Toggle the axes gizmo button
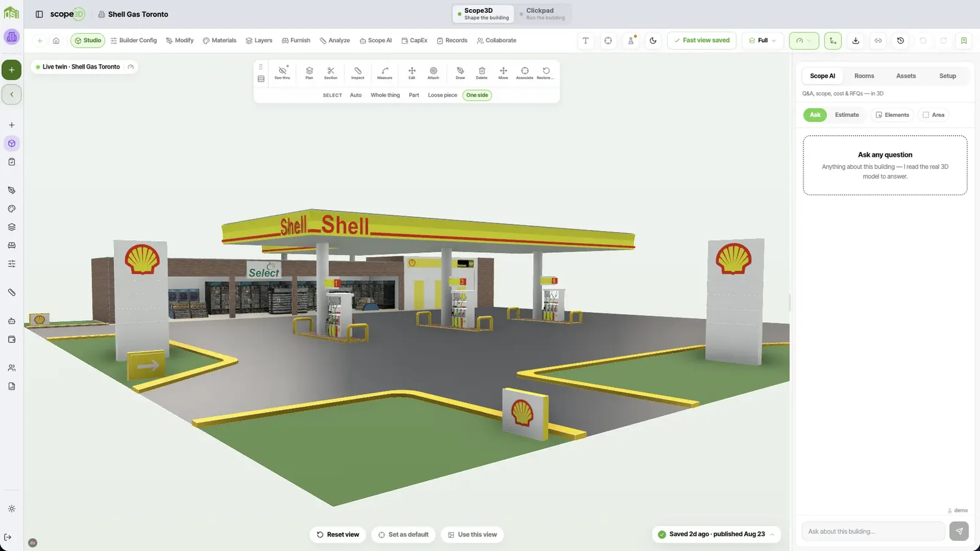Screen dimensions: 980x551 pos(833,40)
